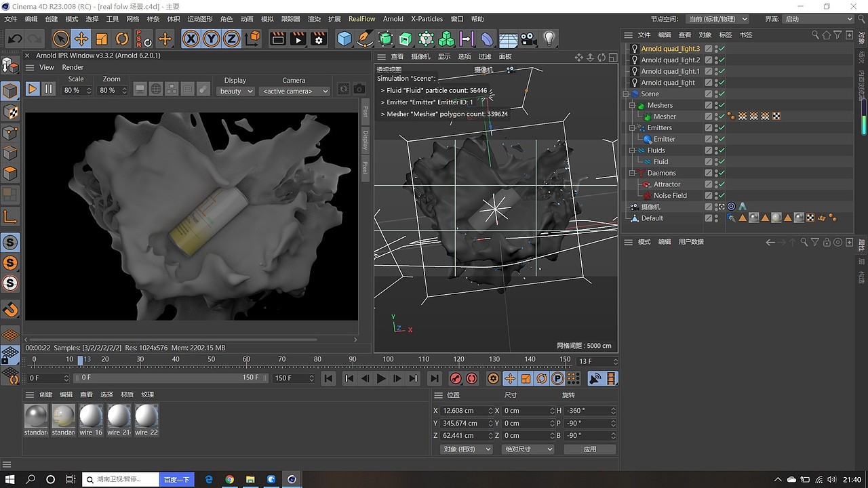Click the Undo arrow
868x488 pixels.
point(14,39)
